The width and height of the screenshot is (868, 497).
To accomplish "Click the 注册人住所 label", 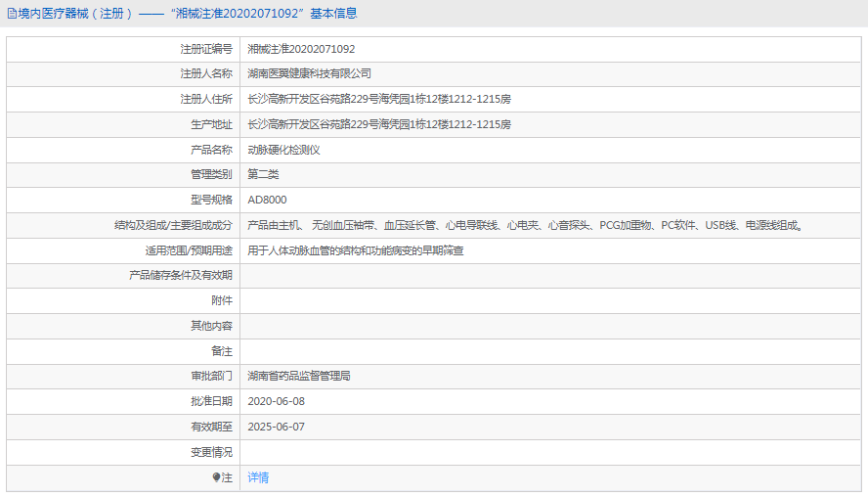I will [206, 99].
